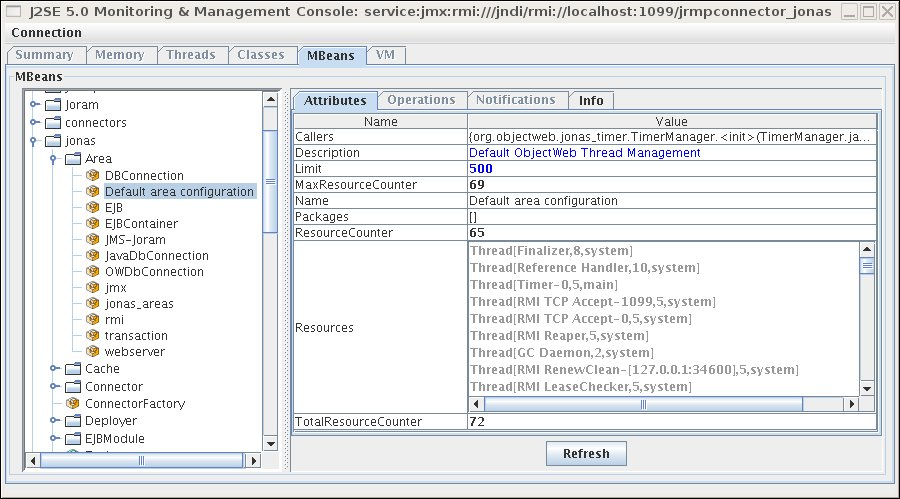Switch to the VM tab
The width and height of the screenshot is (900, 499).
[385, 55]
